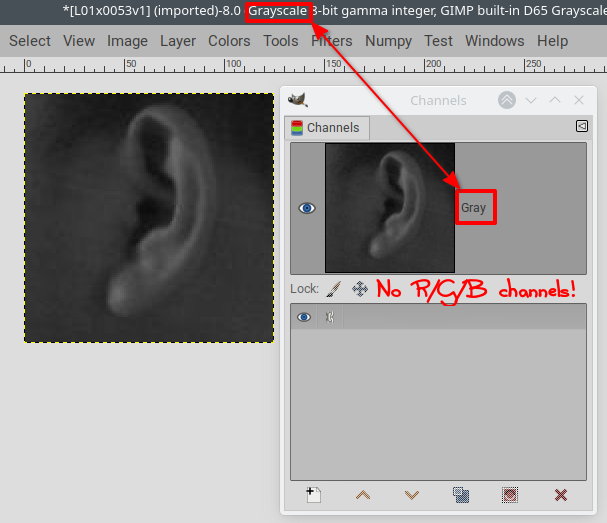607x523 pixels.
Task: Open the Image menu
Action: pyautogui.click(x=127, y=41)
